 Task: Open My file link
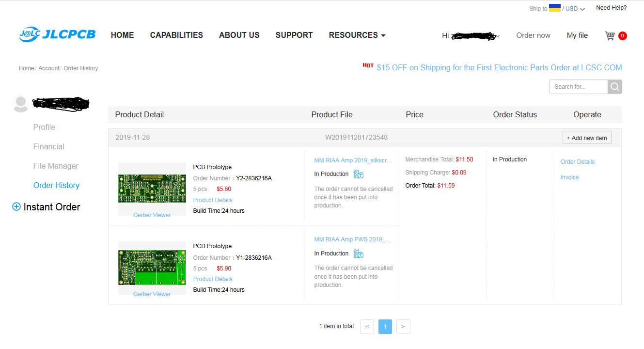click(577, 35)
